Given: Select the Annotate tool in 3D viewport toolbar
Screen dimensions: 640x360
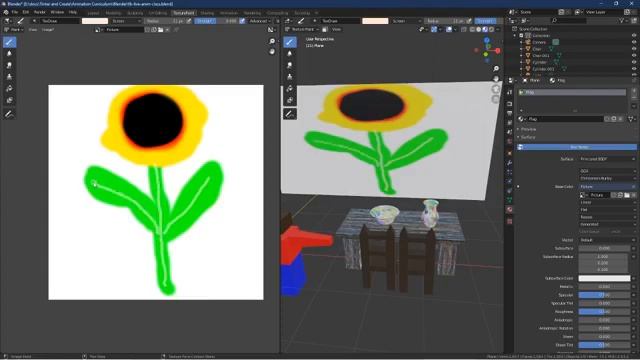Looking at the screenshot, I should click(290, 114).
